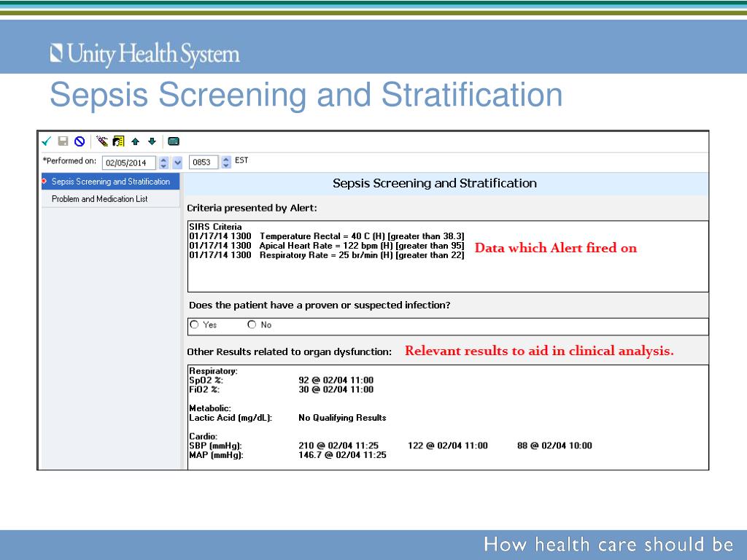Select Sepsis Screening and Stratification section
The width and height of the screenshot is (747, 560).
click(x=111, y=182)
